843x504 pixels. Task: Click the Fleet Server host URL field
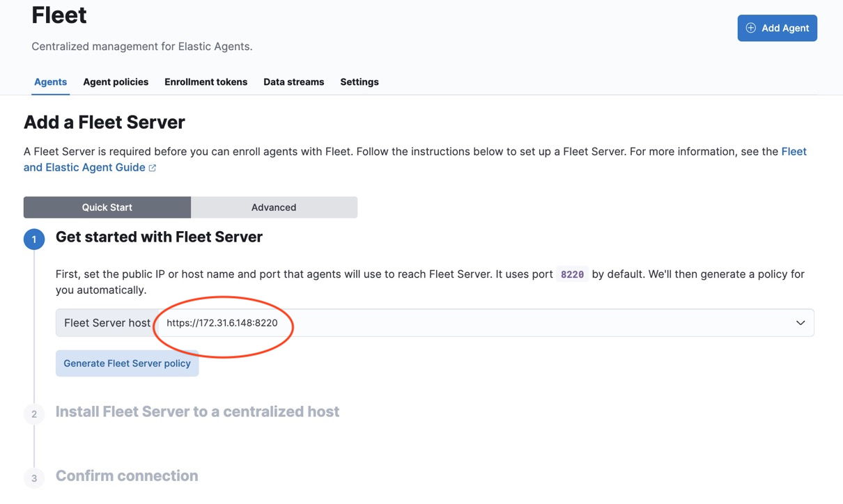[x=486, y=323]
